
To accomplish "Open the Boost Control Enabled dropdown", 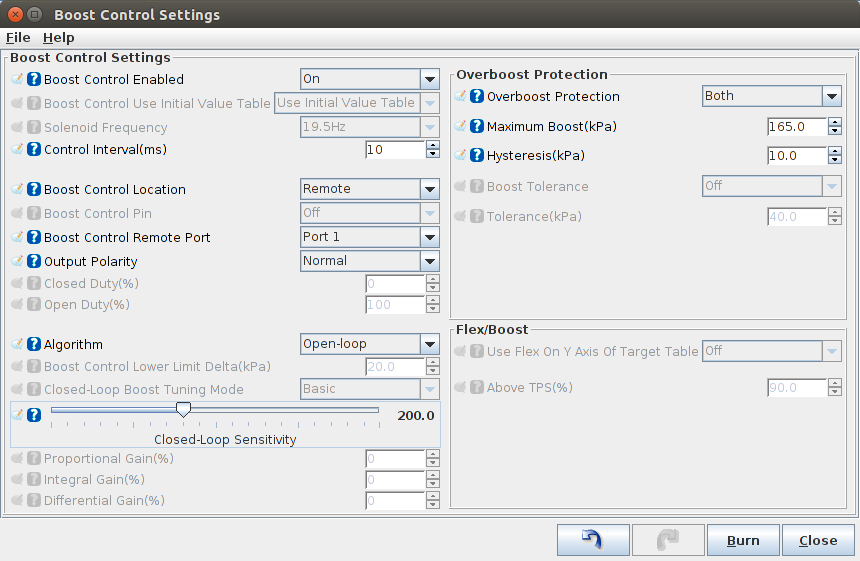I will 429,79.
